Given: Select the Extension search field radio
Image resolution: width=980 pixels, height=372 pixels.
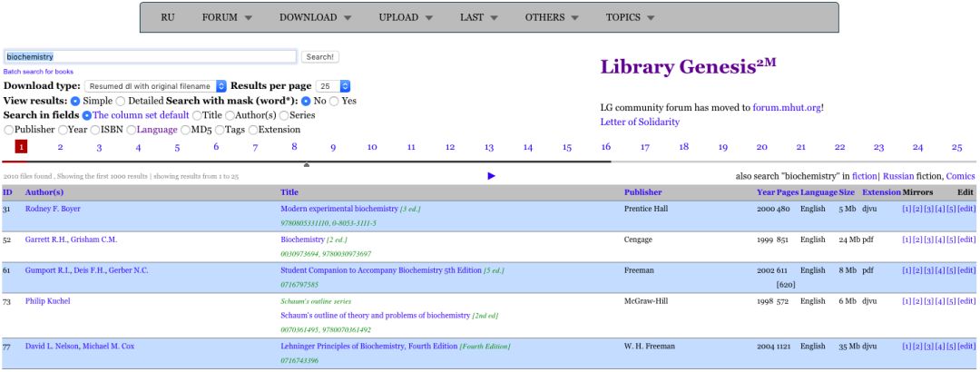Looking at the screenshot, I should pos(253,130).
